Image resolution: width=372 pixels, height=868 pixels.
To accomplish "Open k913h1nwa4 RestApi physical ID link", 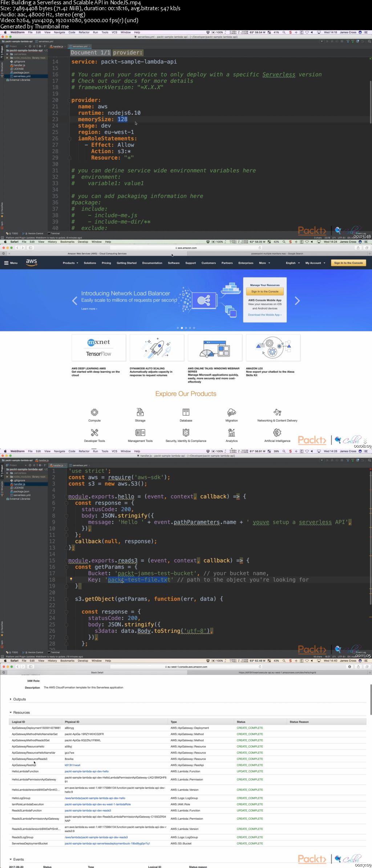I will (72, 765).
